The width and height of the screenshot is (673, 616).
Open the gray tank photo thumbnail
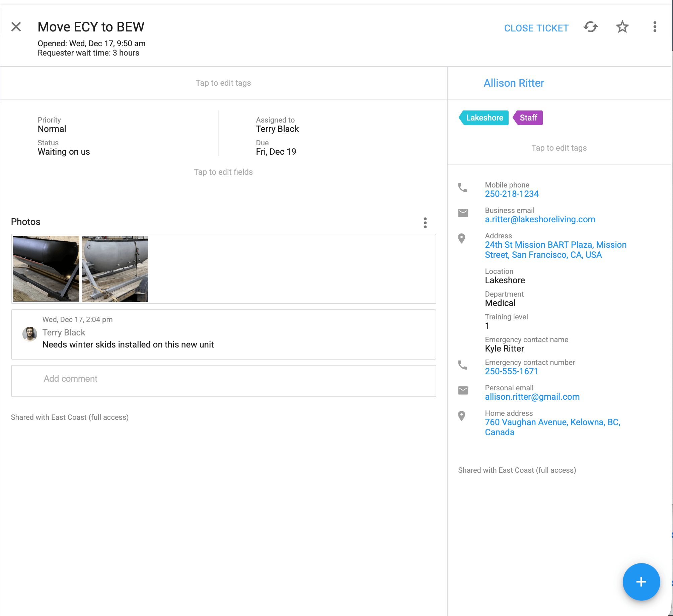click(115, 269)
